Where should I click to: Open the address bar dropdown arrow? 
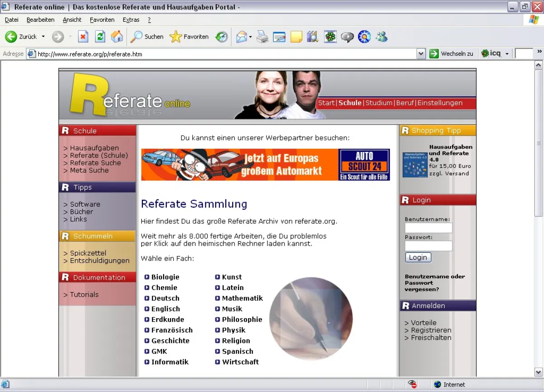point(421,53)
